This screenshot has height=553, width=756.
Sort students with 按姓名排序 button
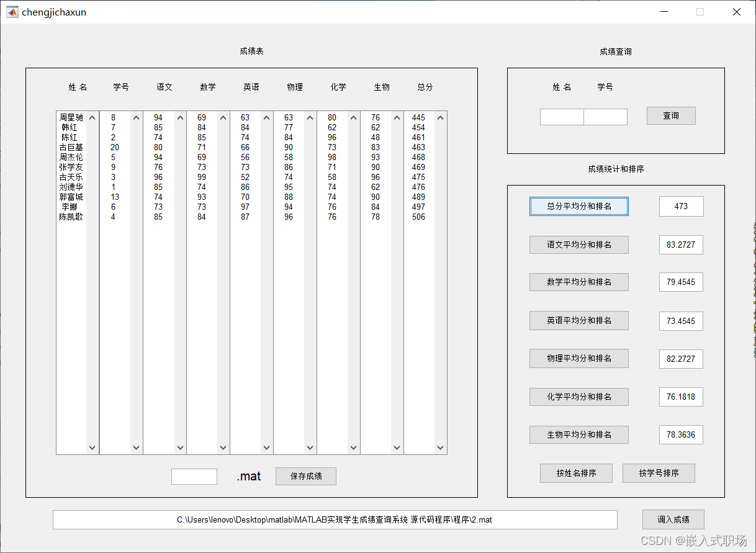576,473
